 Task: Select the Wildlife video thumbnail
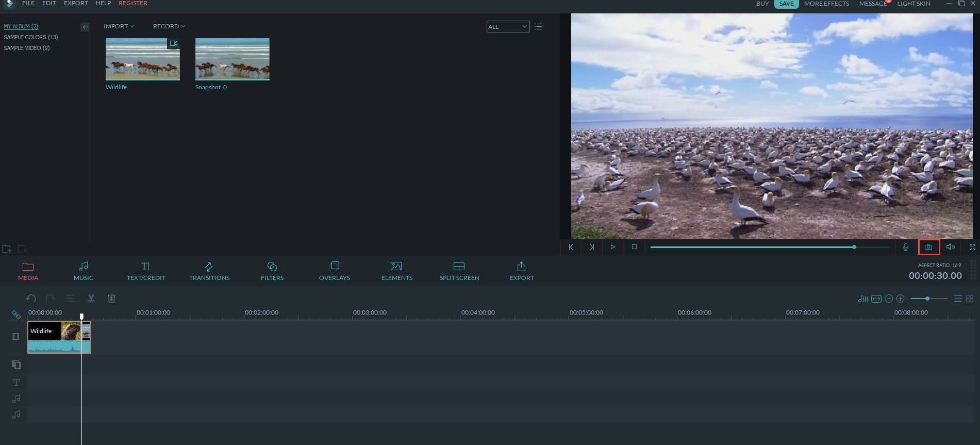click(143, 59)
